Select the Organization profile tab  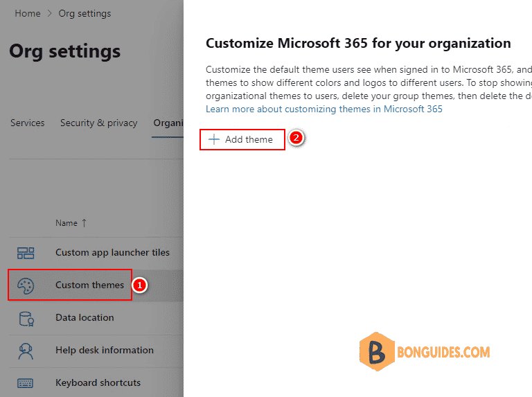pyautogui.click(x=168, y=123)
